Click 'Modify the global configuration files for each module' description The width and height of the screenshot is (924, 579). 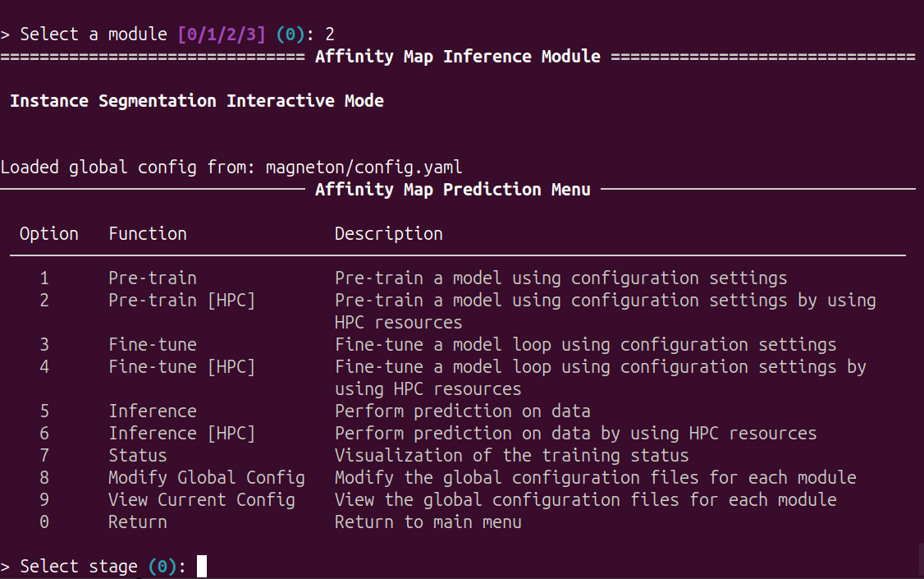pyautogui.click(x=595, y=478)
